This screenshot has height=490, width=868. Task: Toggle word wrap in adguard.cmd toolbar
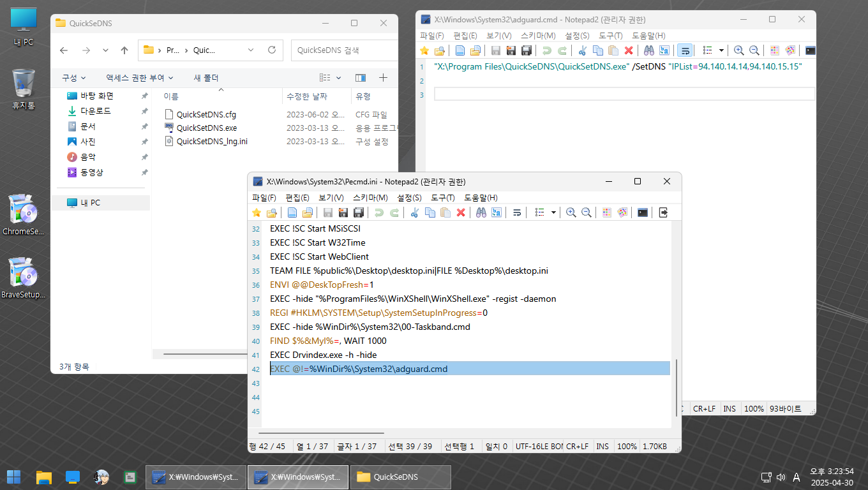685,50
